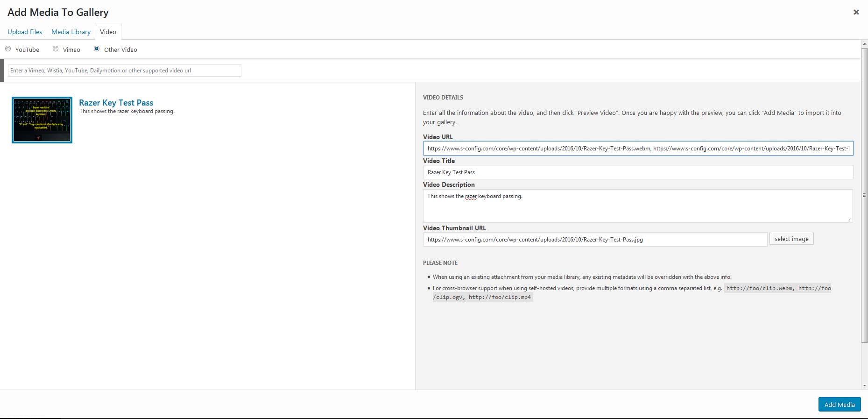The image size is (868, 419).
Task: Edit the Video Description textarea
Action: tap(638, 206)
